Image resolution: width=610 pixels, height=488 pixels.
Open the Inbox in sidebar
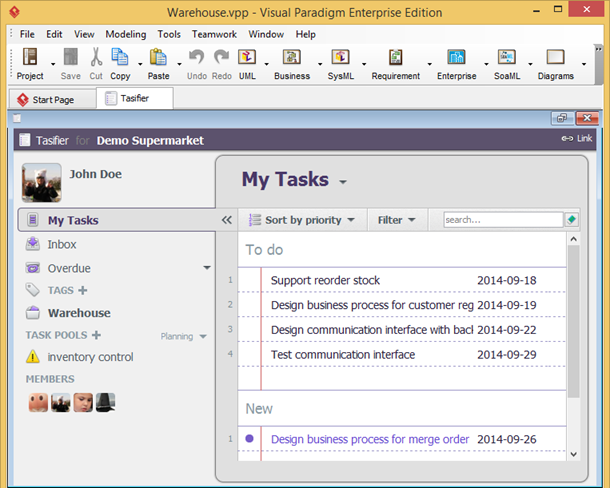pyautogui.click(x=61, y=244)
